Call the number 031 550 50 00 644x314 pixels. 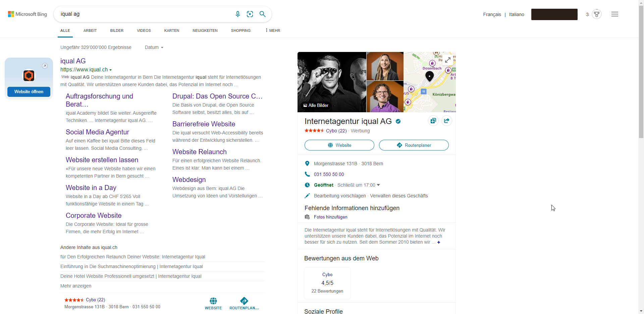point(329,174)
